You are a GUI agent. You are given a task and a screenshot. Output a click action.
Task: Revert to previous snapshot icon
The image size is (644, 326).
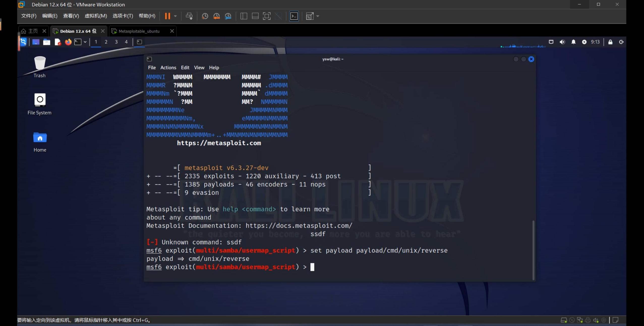tap(216, 16)
